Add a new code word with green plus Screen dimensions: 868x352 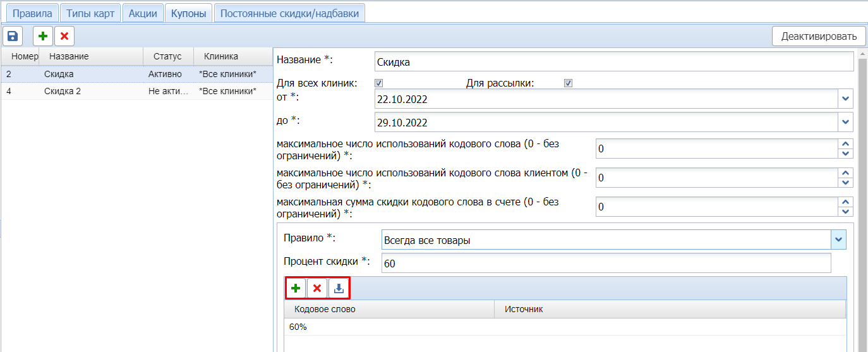pyautogui.click(x=296, y=289)
